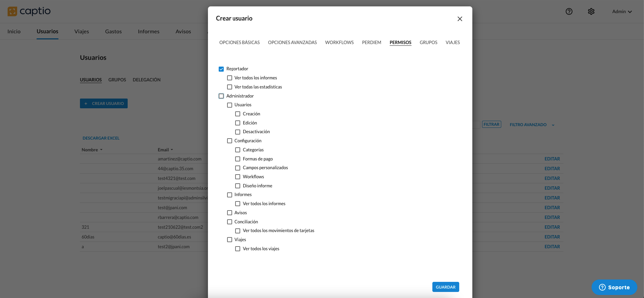
Task: Open the Perdiem tab
Action: point(372,43)
